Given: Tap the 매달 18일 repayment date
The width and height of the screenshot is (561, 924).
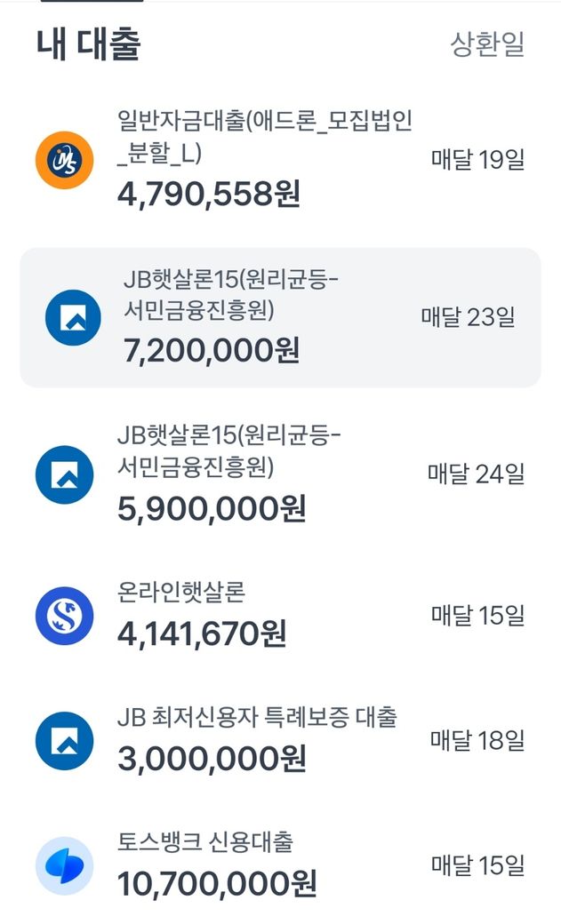Looking at the screenshot, I should point(477,739).
